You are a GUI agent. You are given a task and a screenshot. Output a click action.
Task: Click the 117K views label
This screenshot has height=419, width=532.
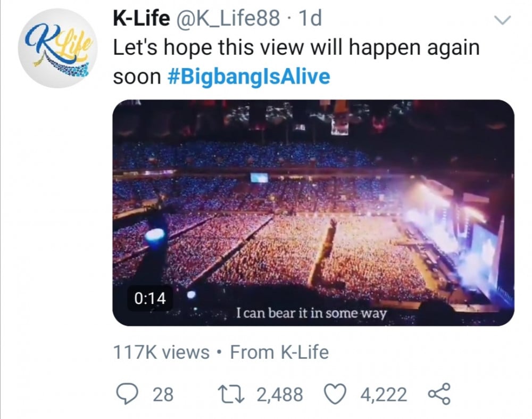pyautogui.click(x=162, y=352)
